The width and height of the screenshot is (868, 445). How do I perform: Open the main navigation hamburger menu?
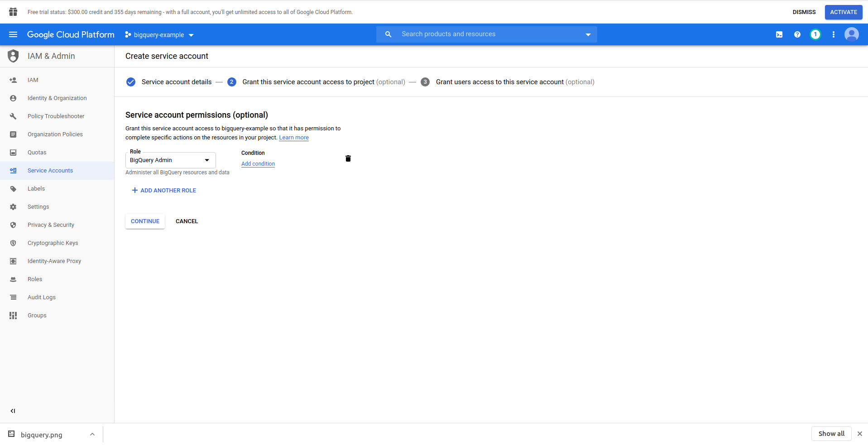13,34
